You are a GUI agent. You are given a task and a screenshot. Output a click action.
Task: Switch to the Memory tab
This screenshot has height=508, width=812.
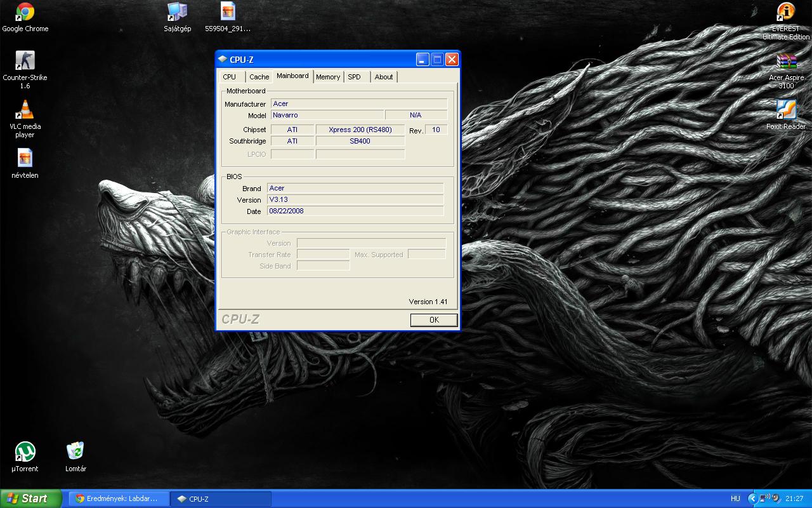[328, 77]
